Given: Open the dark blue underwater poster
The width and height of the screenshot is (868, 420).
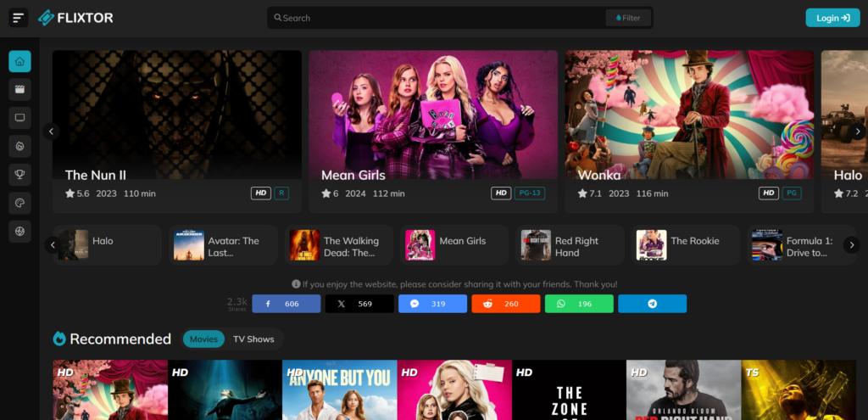Looking at the screenshot, I should pos(225,390).
